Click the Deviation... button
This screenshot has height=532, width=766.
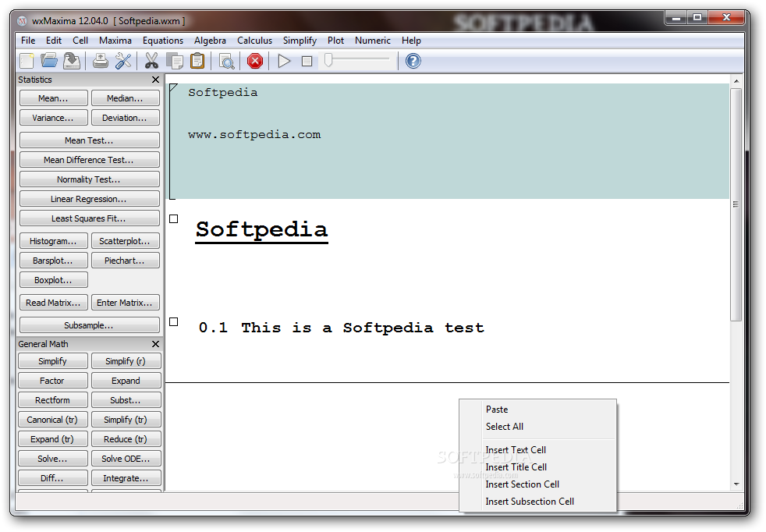tap(126, 118)
